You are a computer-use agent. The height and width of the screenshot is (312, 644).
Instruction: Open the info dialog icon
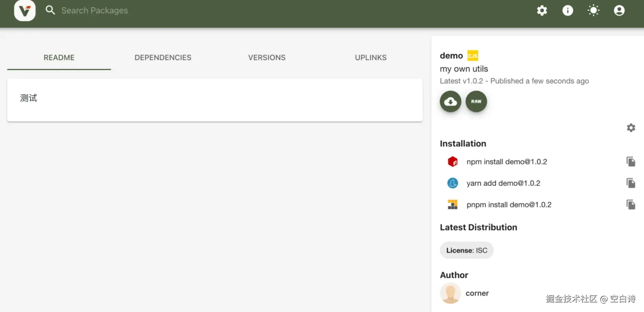coord(568,10)
